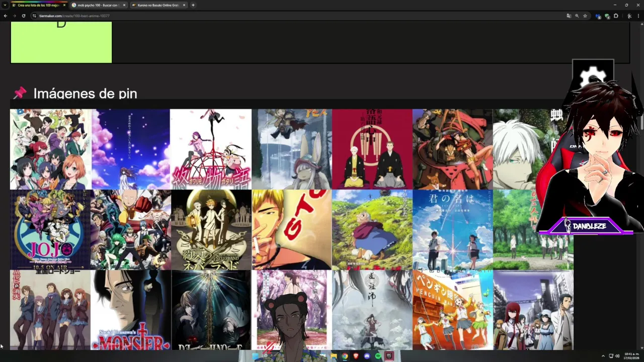Select the JoJo thumbnail
The height and width of the screenshot is (362, 644).
[50, 230]
